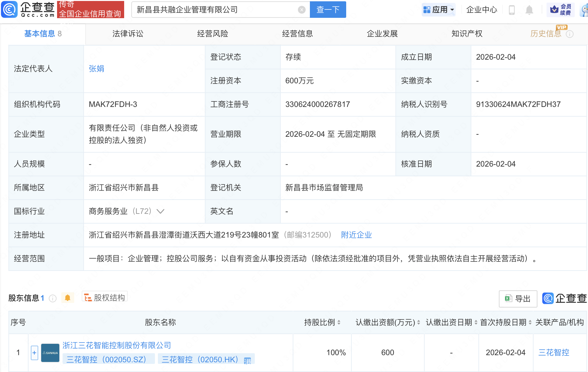Toggle sorting on 认缴出资额 column
The image size is (588, 372).
(x=418, y=322)
